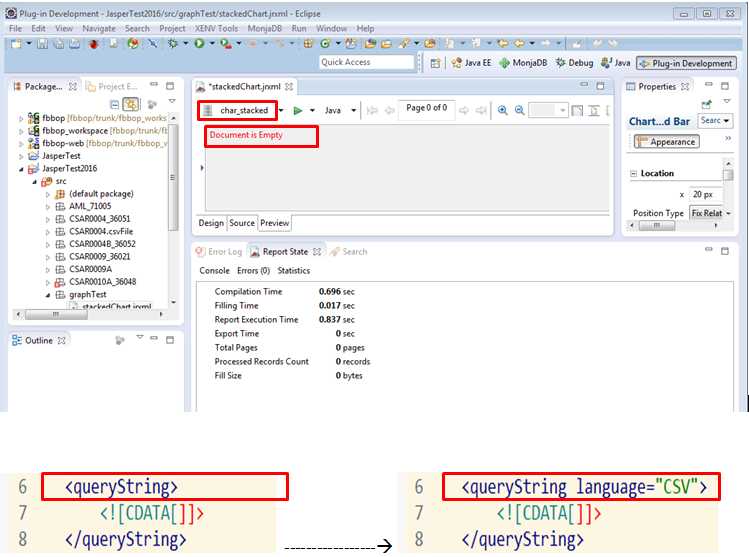The width and height of the screenshot is (749, 557).
Task: Open the char_stacked data adapter dropdown
Action: click(x=281, y=111)
